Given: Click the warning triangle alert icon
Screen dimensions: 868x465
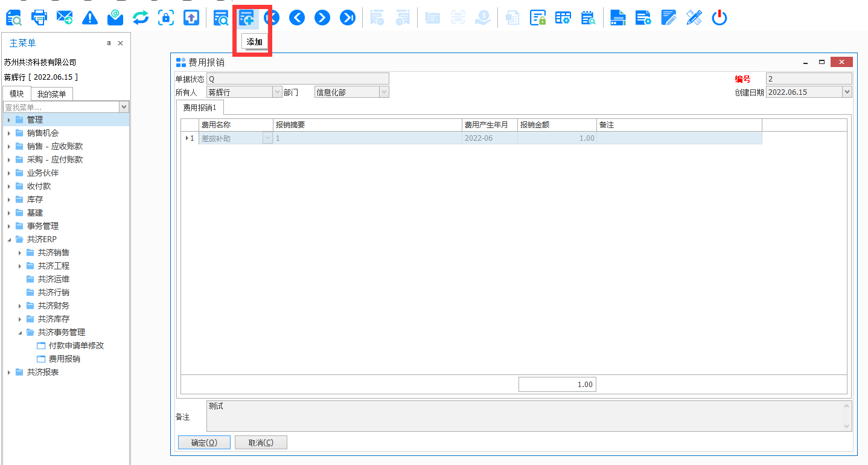Looking at the screenshot, I should [90, 18].
